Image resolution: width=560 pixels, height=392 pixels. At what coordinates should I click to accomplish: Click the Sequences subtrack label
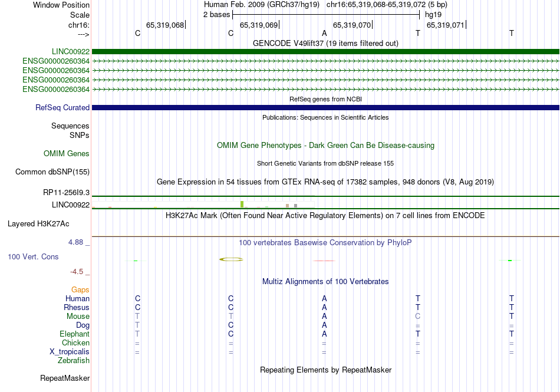(70, 126)
